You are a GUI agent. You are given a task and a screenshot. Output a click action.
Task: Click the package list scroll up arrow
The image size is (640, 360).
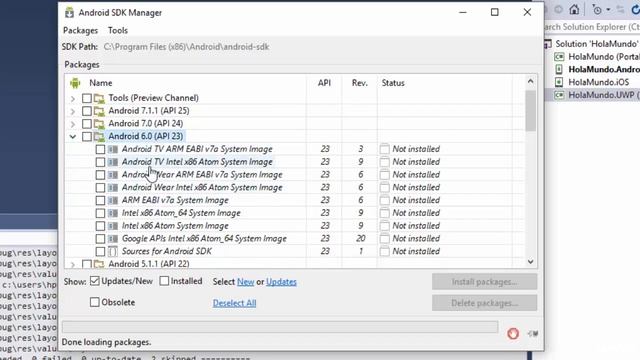530,81
